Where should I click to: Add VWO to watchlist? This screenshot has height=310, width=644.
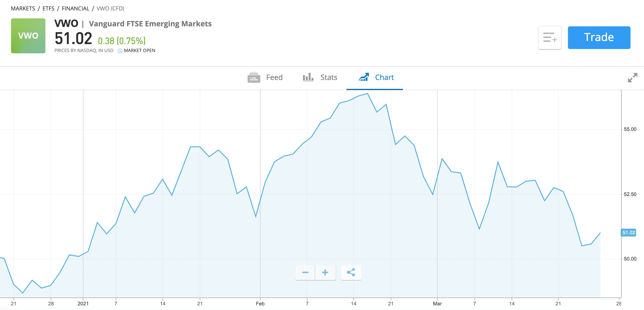tap(549, 37)
